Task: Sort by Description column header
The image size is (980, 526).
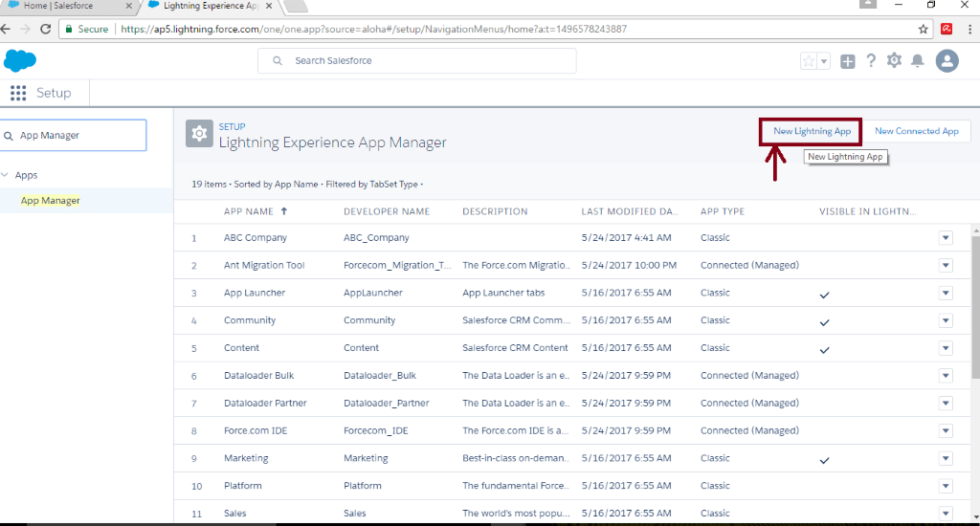Action: pos(495,211)
